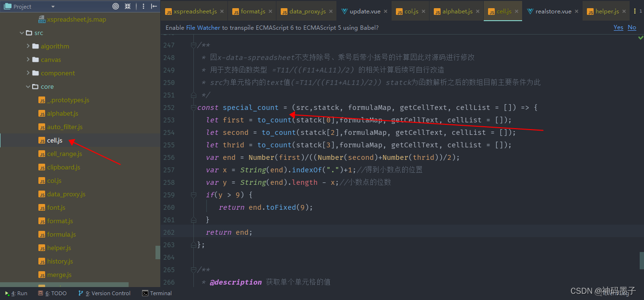Click the editor vertical scrollbar thumb
644x300 pixels.
click(641, 261)
